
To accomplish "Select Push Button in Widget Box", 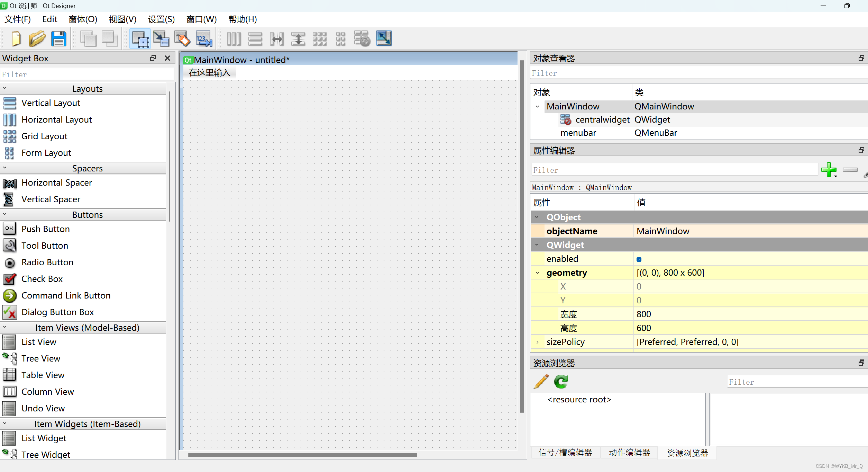I will 45,229.
